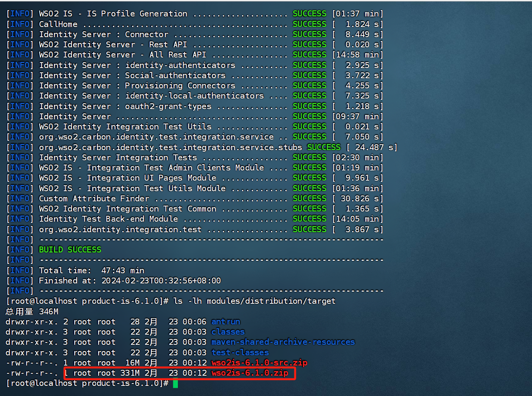Viewport: 532px width, 396px height.
Task: Click the 'test-classes' directory name
Action: pos(240,353)
